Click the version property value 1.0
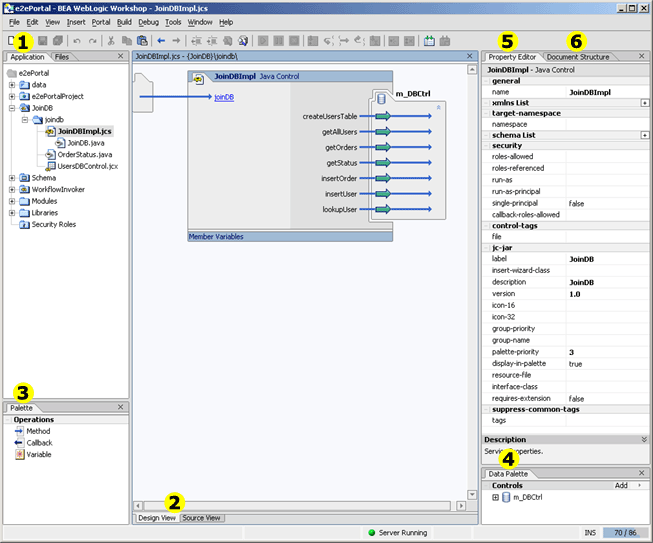 click(x=575, y=294)
